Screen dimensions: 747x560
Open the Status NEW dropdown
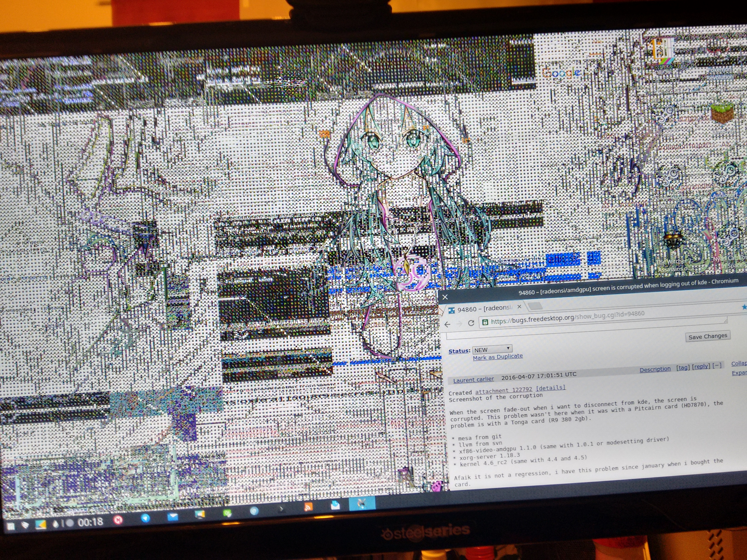[492, 349]
